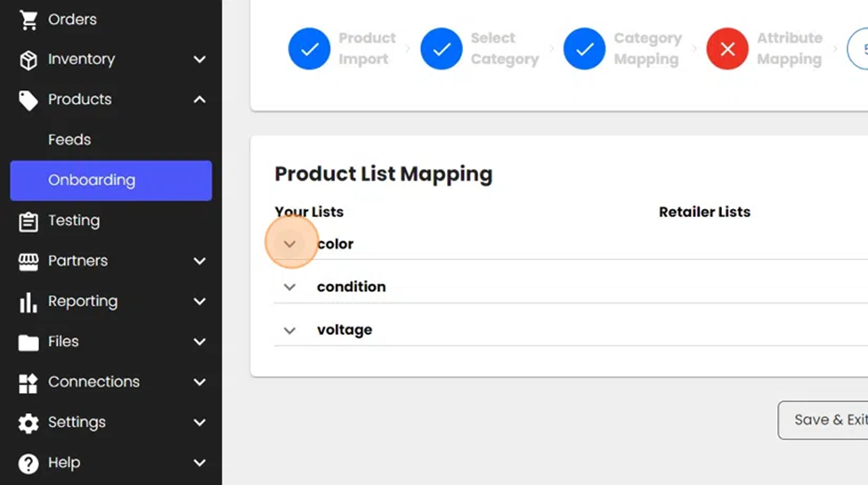868x485 pixels.
Task: Collapse the Products sidebar section
Action: coord(199,100)
